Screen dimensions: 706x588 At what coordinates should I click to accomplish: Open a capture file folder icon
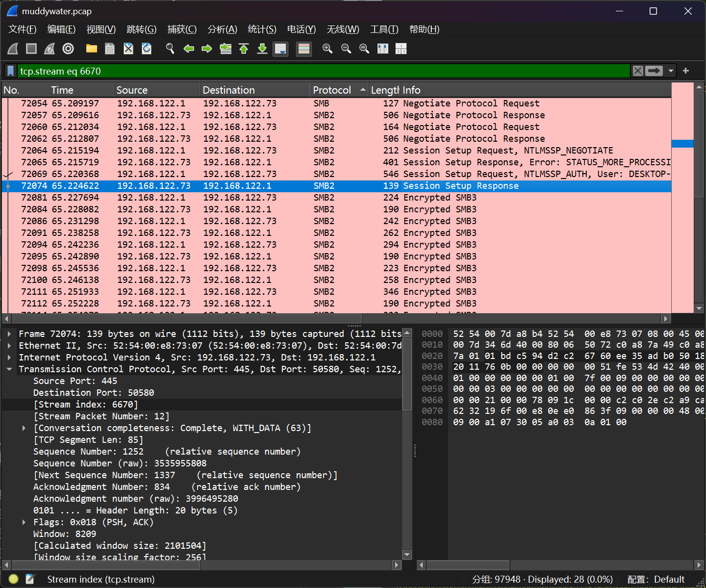coord(92,49)
